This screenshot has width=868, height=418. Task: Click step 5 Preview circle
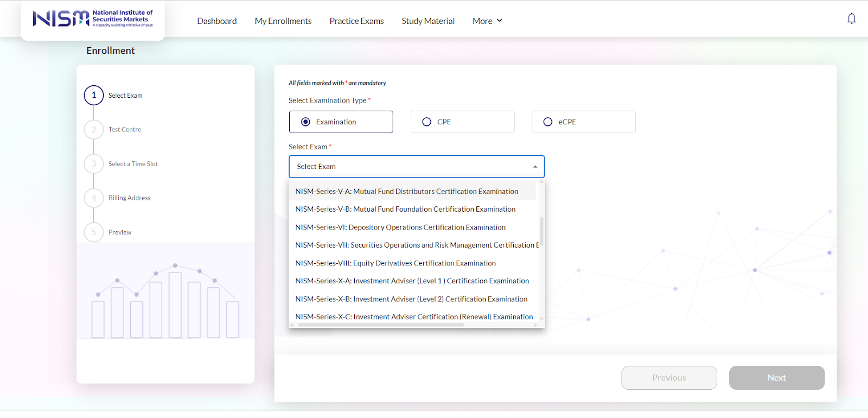[94, 232]
